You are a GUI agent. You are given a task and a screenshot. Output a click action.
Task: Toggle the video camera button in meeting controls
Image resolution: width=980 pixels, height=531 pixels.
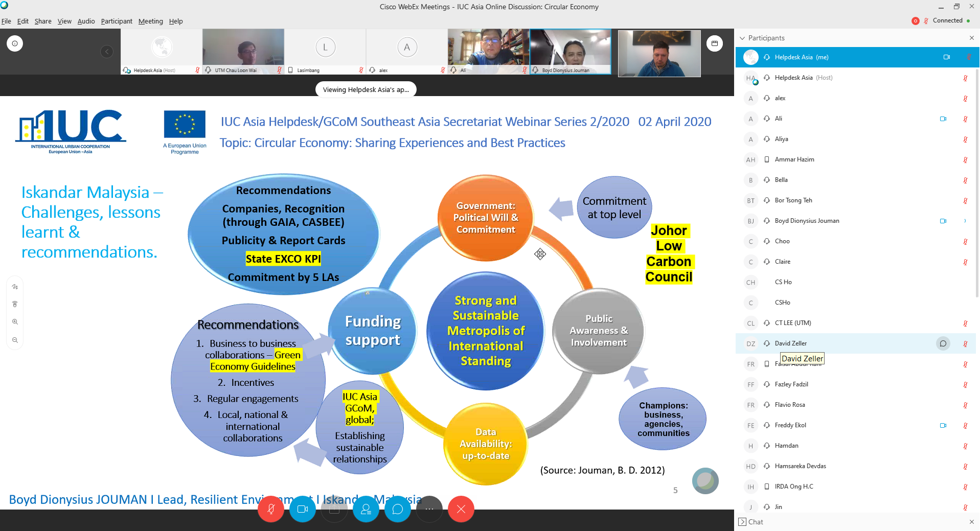[x=303, y=509]
